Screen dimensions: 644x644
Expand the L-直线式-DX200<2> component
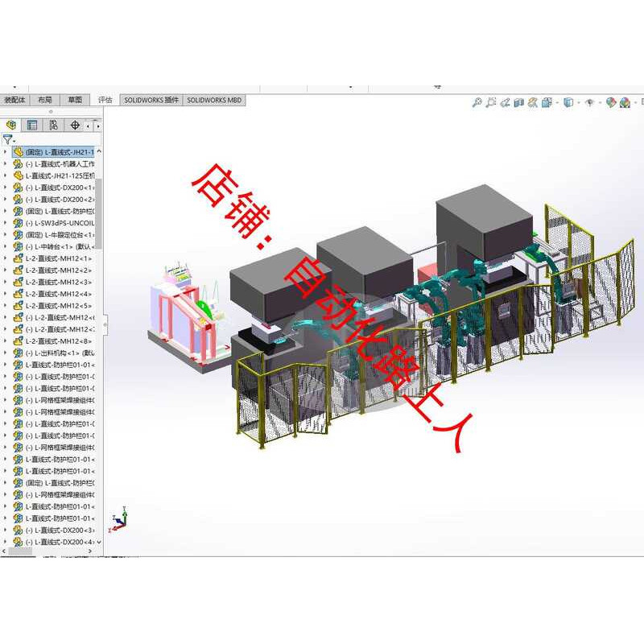point(5,199)
